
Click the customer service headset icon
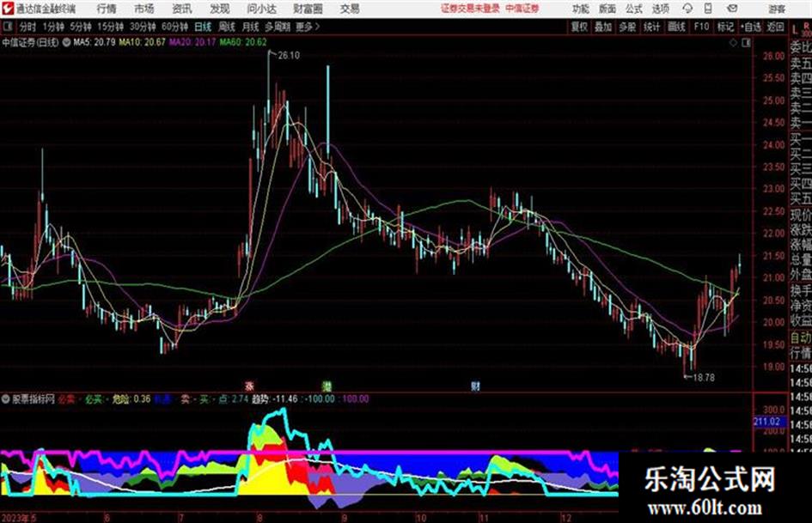687,9
